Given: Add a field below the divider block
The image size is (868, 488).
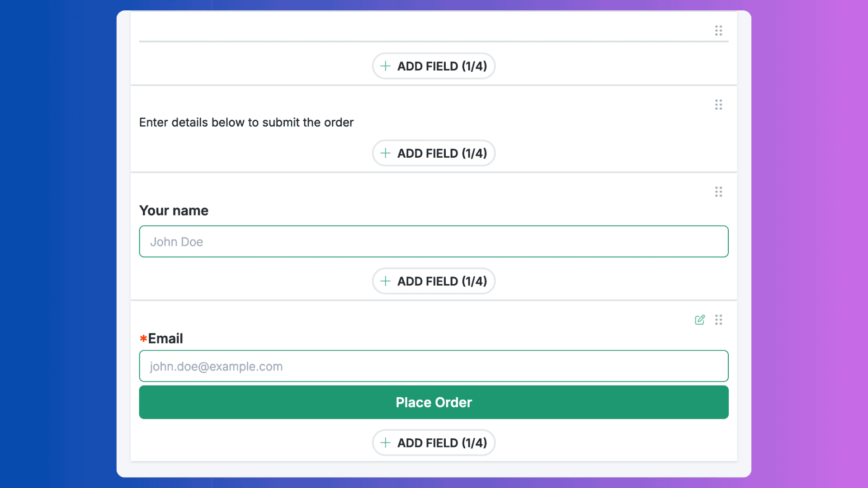Looking at the screenshot, I should tap(434, 66).
